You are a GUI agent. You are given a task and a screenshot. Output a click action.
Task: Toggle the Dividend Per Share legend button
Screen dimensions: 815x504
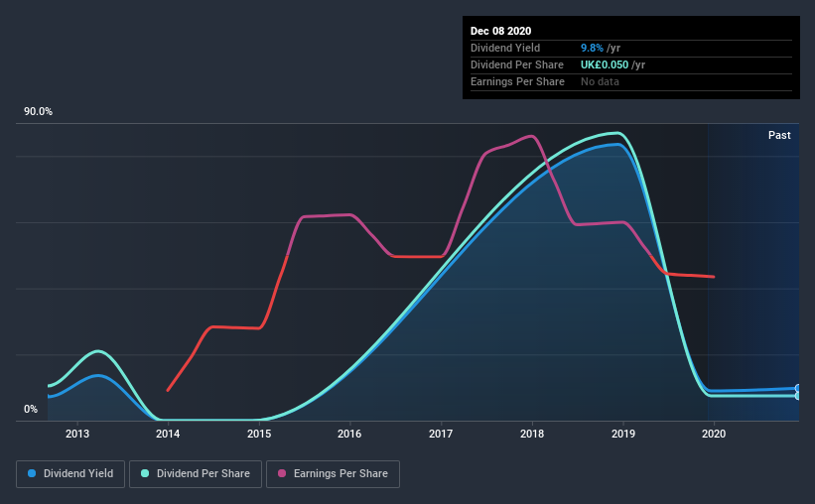click(x=196, y=474)
